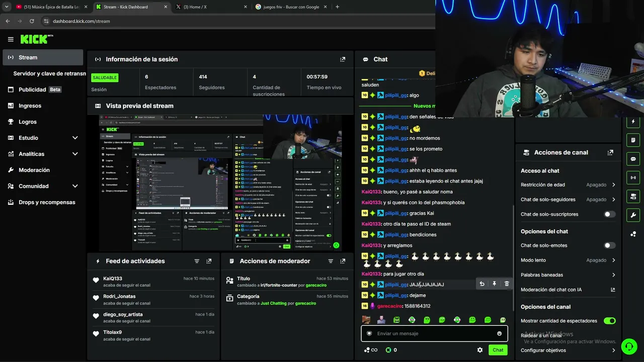Toggle Chat de solo-suscriptores switch
This screenshot has height=362, width=644.
click(x=609, y=214)
